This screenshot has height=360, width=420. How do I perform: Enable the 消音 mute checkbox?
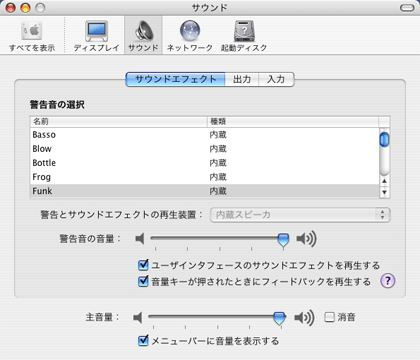(329, 317)
